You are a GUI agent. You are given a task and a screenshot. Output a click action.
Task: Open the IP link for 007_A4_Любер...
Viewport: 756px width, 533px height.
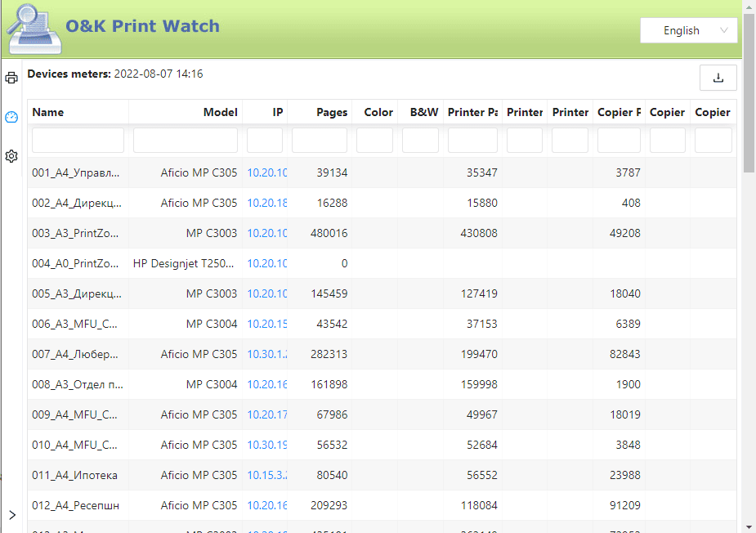tap(267, 355)
